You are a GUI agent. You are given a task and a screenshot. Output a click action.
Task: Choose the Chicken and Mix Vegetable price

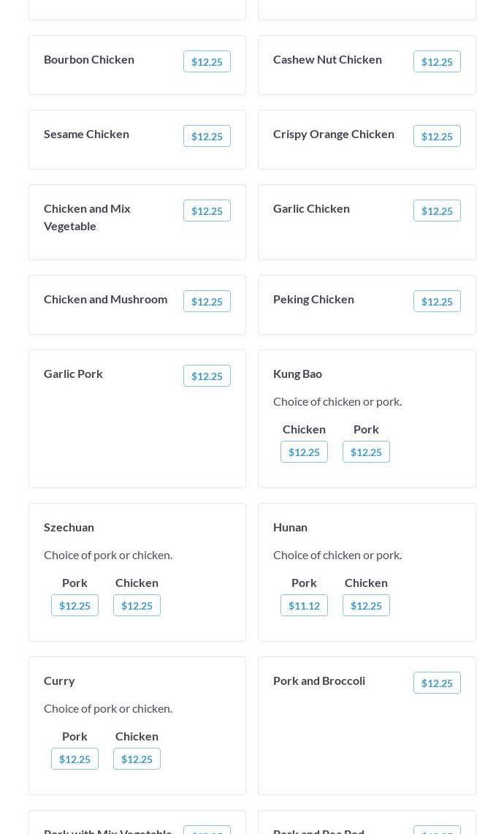207,211
